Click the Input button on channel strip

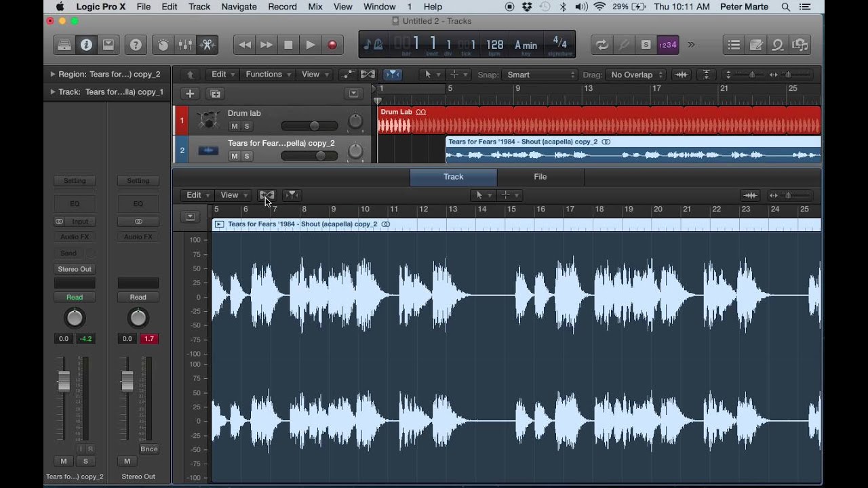point(79,222)
